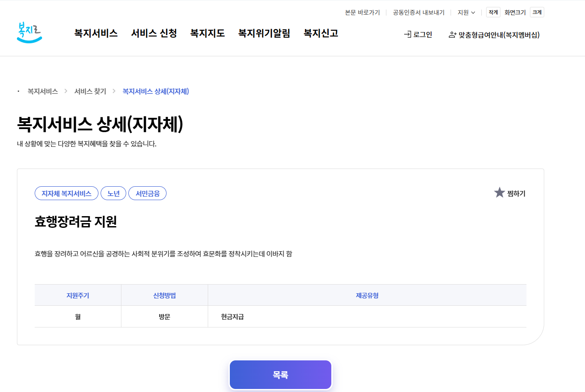Click the person icon beside 맞춤형급여안내
Screen dimensions: 585x392
pos(452,35)
